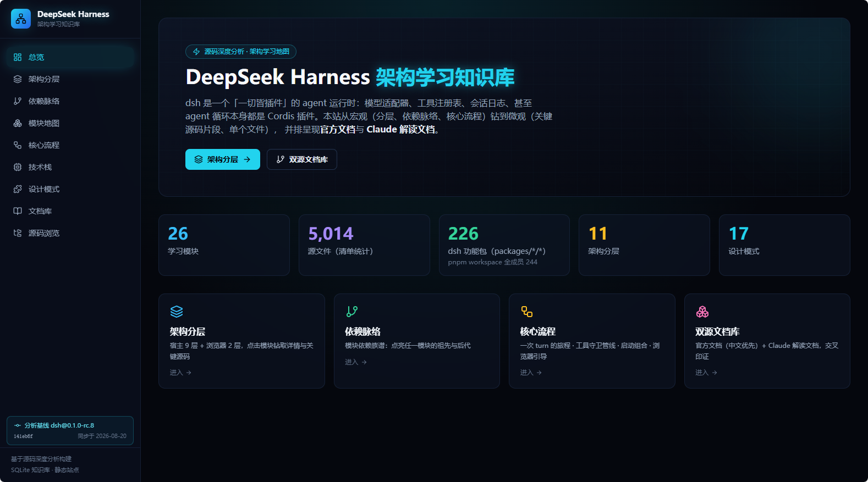Click the arrow after 进入 on 双源文档库 card
This screenshot has height=482, width=868.
(715, 373)
